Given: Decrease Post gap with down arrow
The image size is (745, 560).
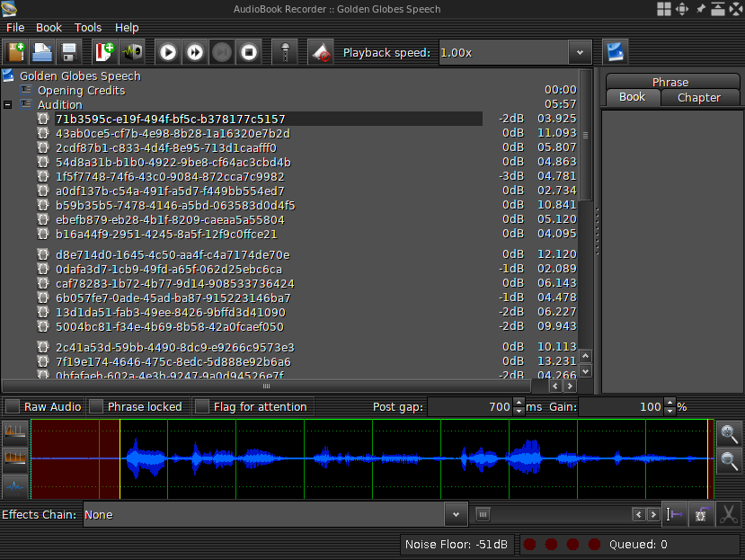Looking at the screenshot, I should coord(519,411).
